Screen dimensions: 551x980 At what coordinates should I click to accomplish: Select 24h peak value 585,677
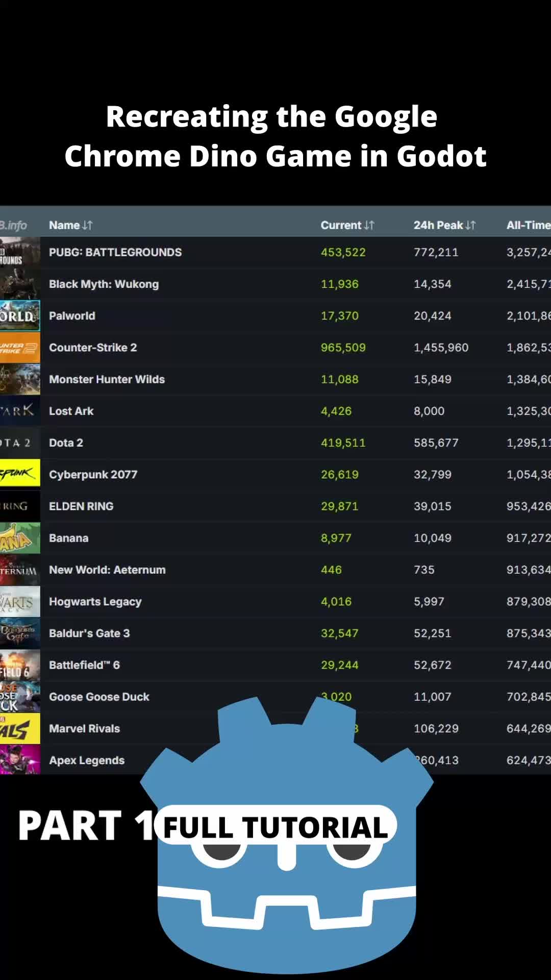436,443
